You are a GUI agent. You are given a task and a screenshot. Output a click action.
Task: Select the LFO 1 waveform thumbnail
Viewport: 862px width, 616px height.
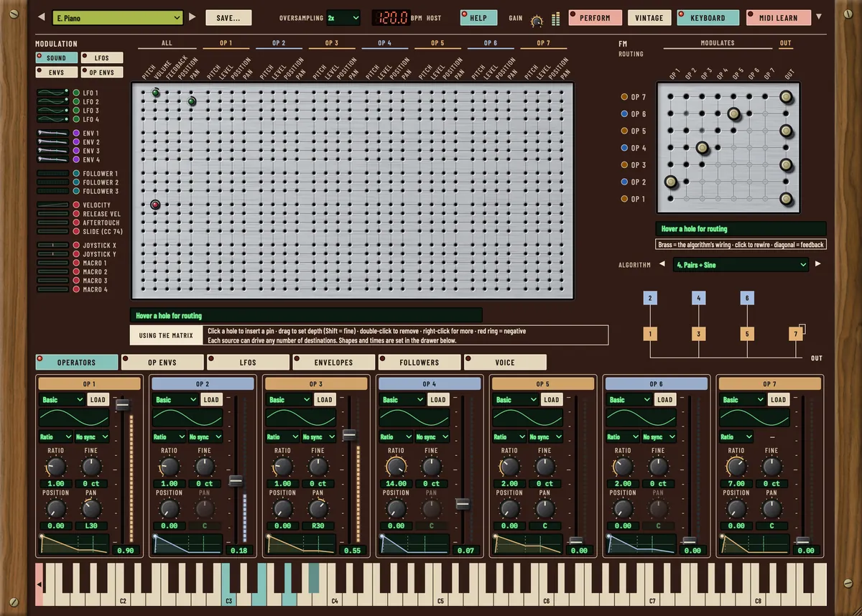coord(52,93)
